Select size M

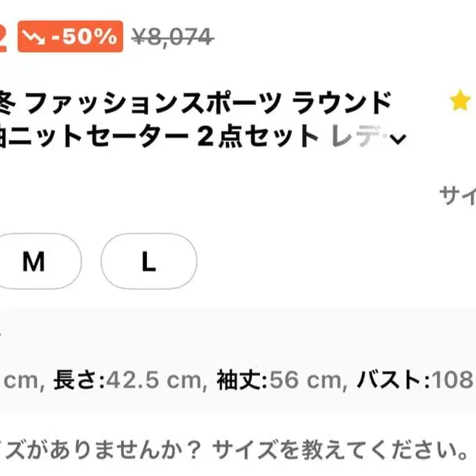click(x=33, y=262)
